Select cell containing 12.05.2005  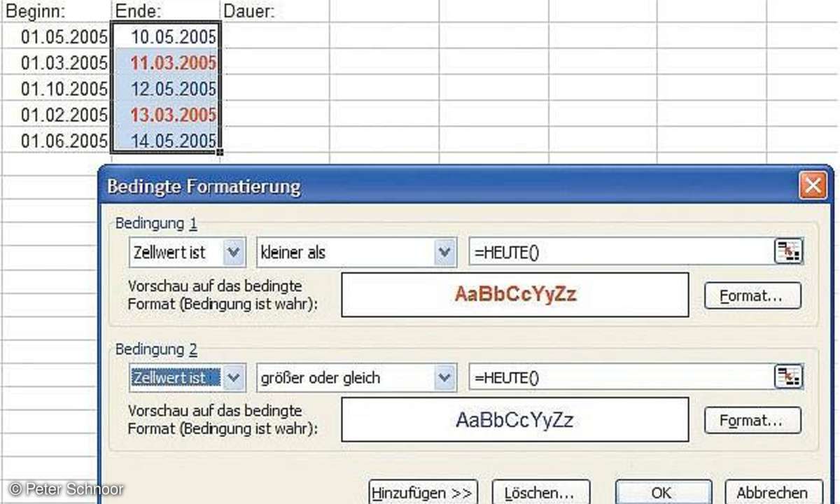click(165, 88)
